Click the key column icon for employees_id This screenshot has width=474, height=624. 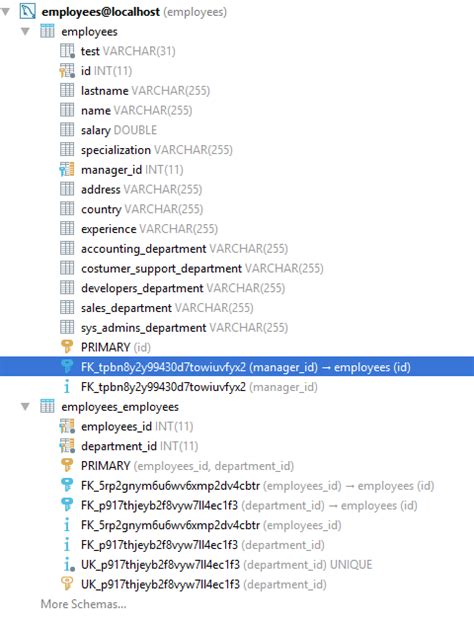tap(67, 426)
